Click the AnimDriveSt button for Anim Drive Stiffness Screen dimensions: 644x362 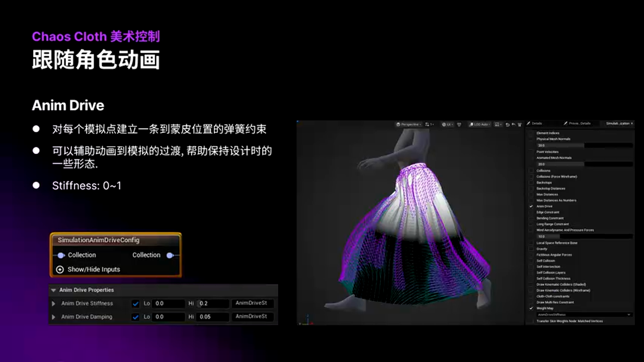point(252,303)
